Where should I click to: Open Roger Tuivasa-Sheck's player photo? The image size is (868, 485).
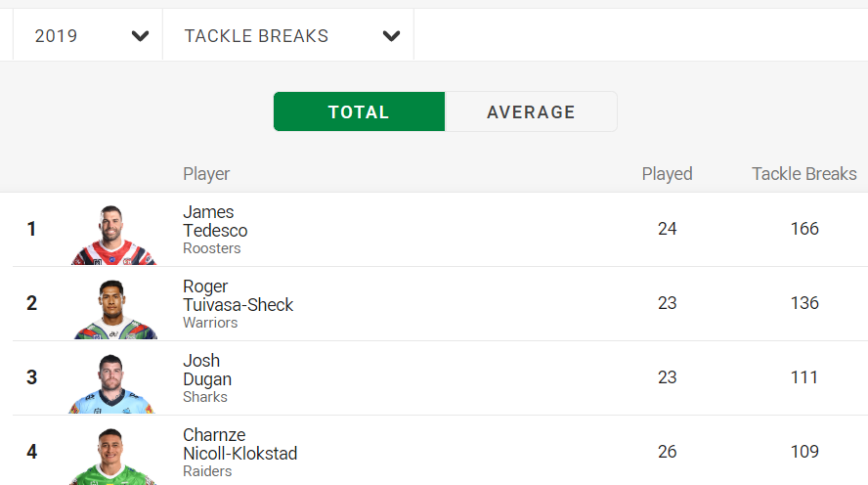click(x=115, y=309)
